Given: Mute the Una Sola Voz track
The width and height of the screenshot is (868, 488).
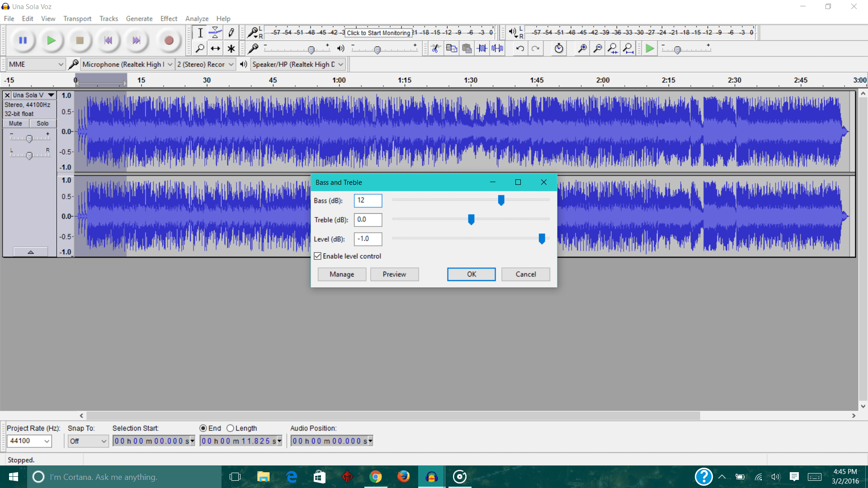Looking at the screenshot, I should click(16, 123).
